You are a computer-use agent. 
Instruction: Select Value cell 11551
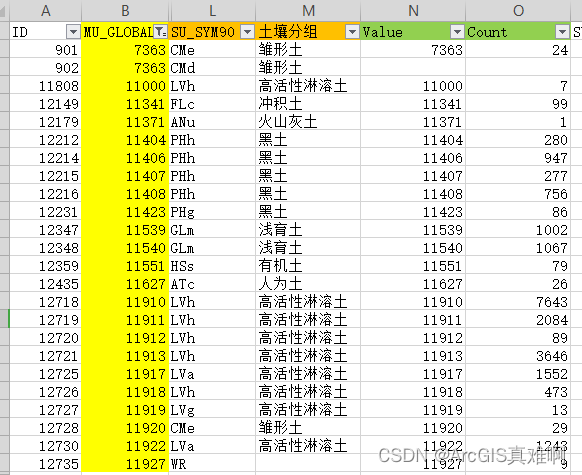click(x=413, y=266)
